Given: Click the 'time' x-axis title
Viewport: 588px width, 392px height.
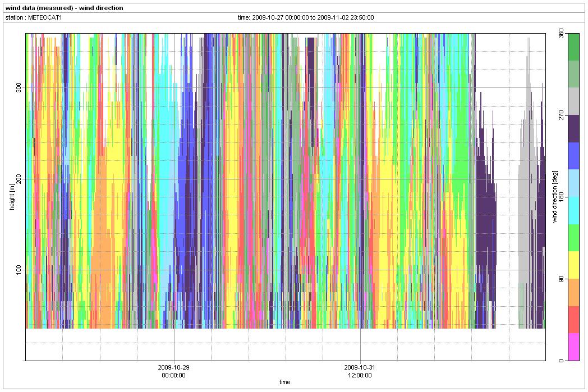Looking at the screenshot, I should 284,382.
